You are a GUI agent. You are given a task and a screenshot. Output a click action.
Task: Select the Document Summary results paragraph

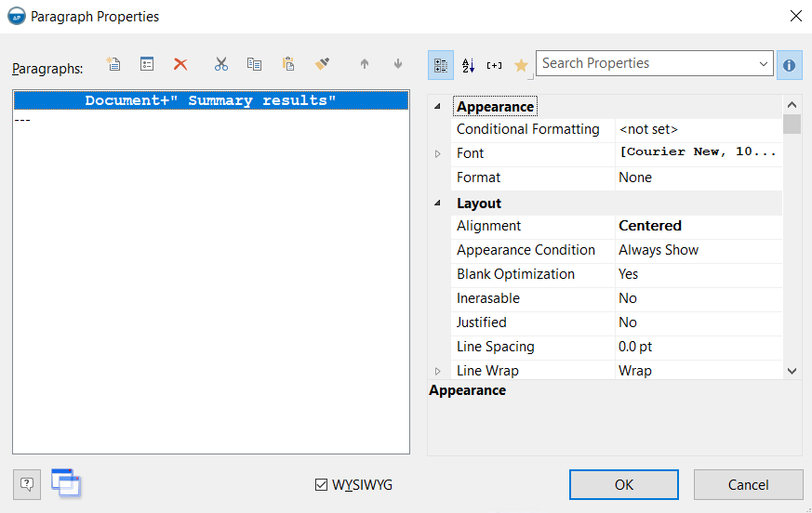pos(211,100)
